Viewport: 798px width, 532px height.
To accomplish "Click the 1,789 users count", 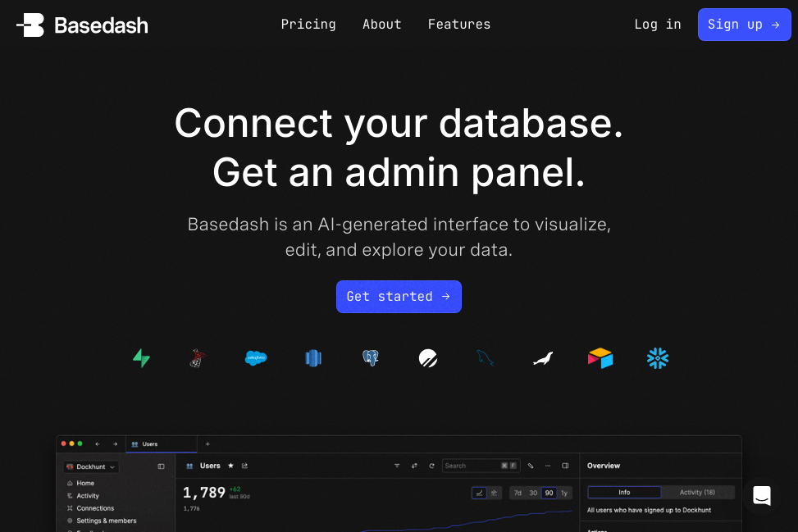I will [204, 493].
